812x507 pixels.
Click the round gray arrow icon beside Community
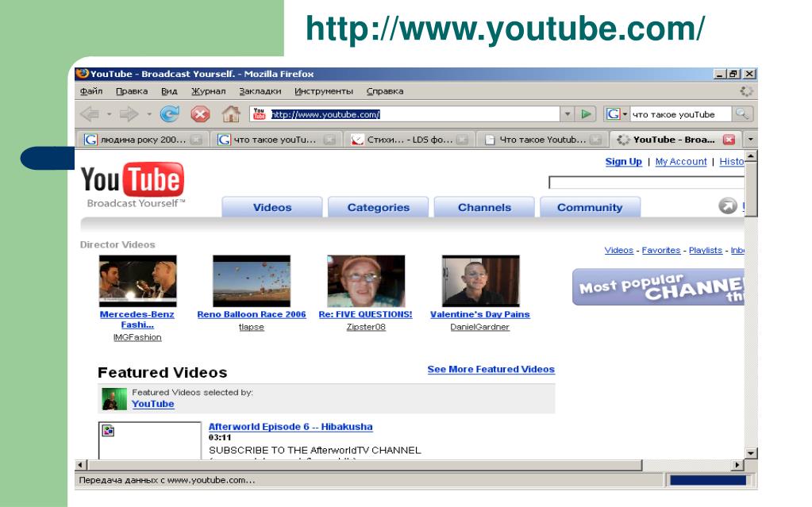point(728,206)
